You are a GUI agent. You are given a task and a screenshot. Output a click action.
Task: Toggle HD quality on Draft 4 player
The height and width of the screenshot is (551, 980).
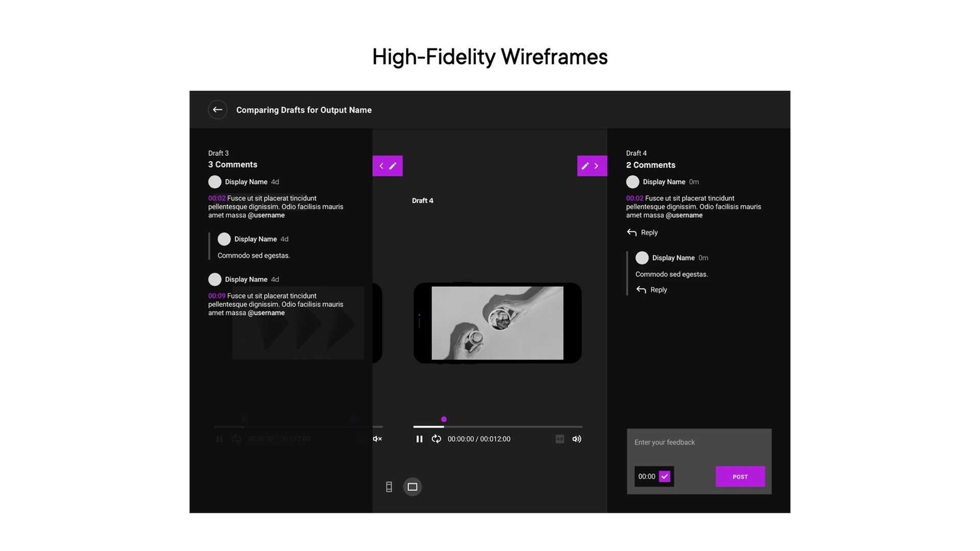[x=560, y=439]
